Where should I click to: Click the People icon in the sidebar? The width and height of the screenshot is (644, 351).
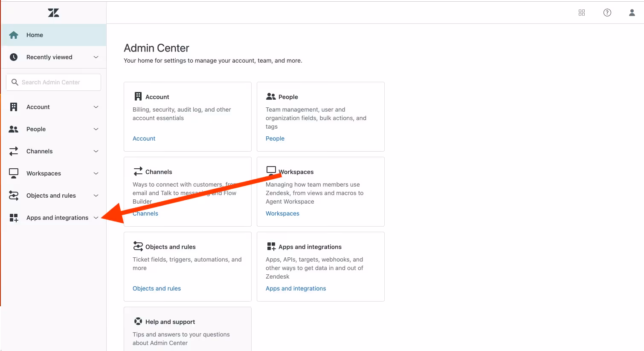(14, 129)
